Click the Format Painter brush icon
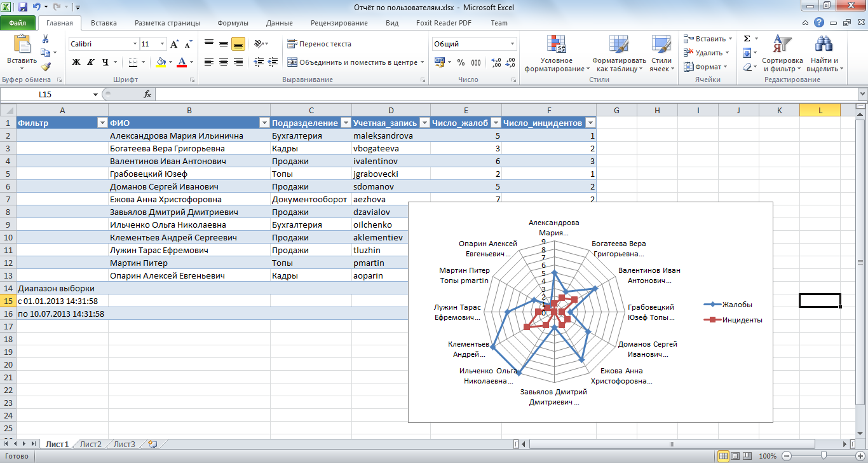 coord(45,67)
